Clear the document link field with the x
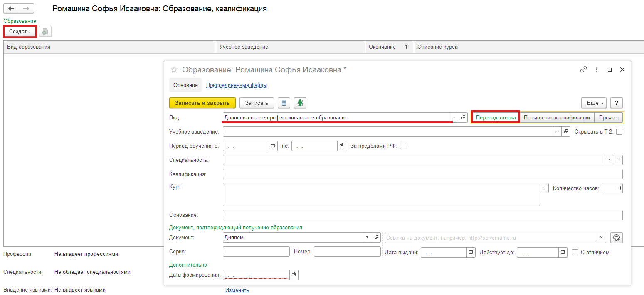The height and width of the screenshot is (295, 644). [x=601, y=238]
